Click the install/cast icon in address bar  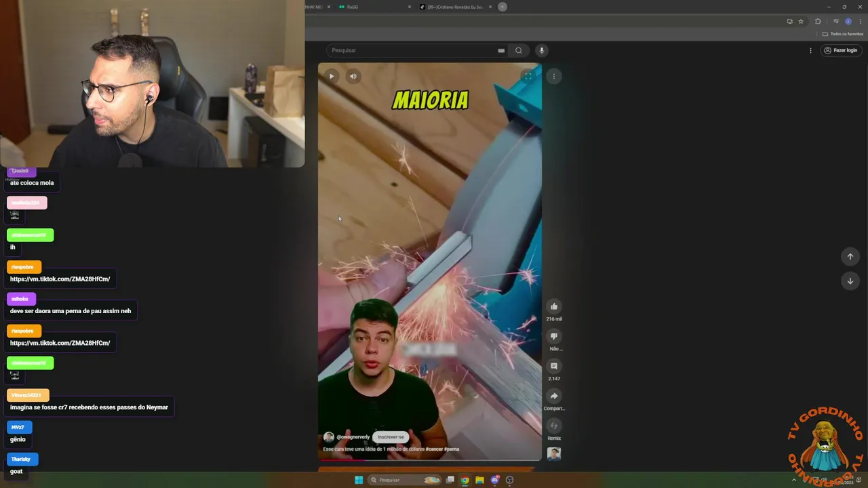(x=789, y=22)
